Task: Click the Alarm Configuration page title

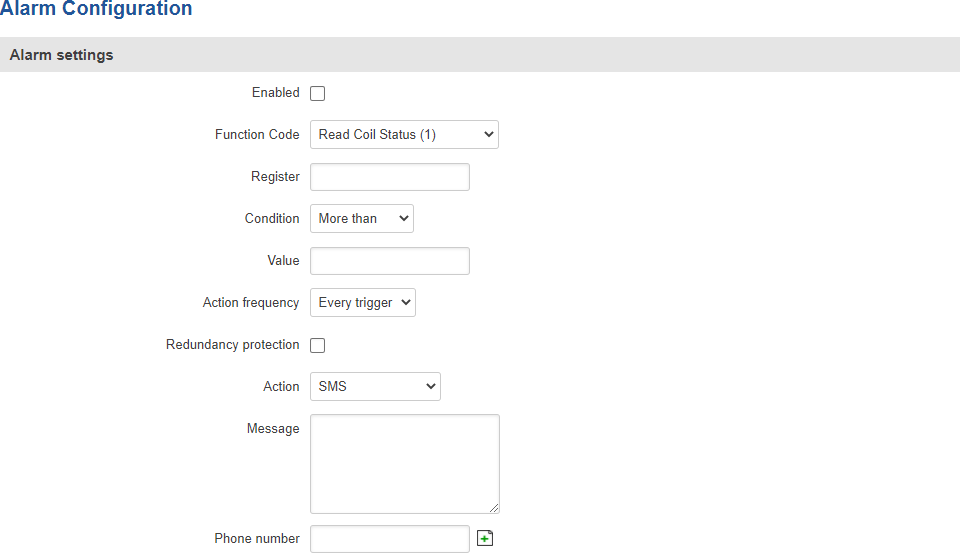Action: coord(96,9)
